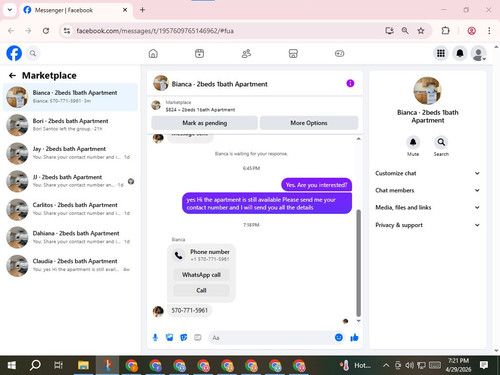The image size is (500, 375).
Task: Go to Facebook Home icon
Action: (153, 54)
